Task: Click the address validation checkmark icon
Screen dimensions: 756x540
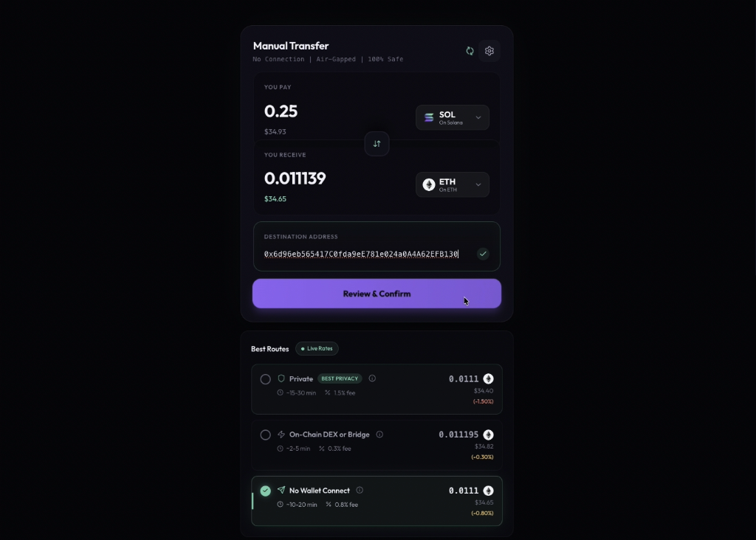Action: click(x=483, y=254)
